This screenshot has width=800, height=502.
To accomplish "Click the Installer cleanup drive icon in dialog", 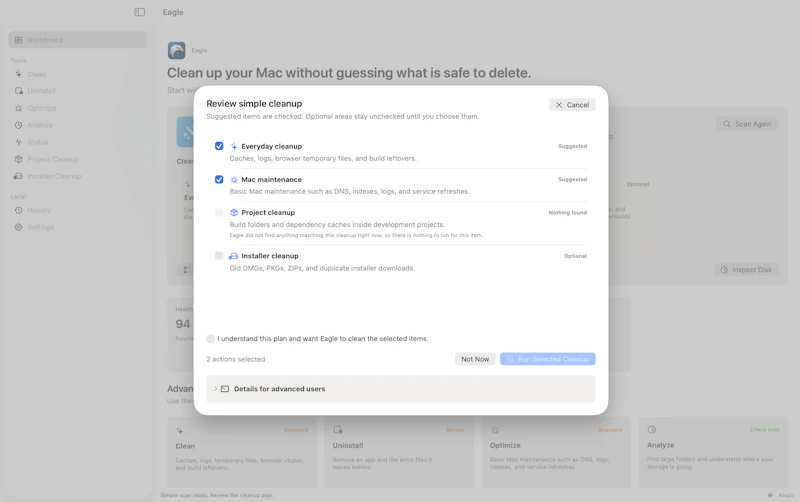I will point(233,256).
